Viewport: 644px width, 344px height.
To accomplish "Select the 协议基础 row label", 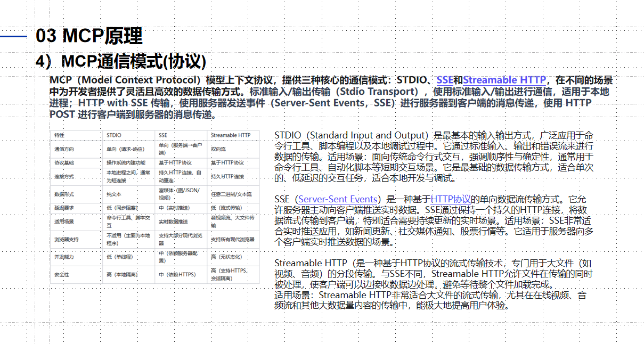I will (64, 163).
